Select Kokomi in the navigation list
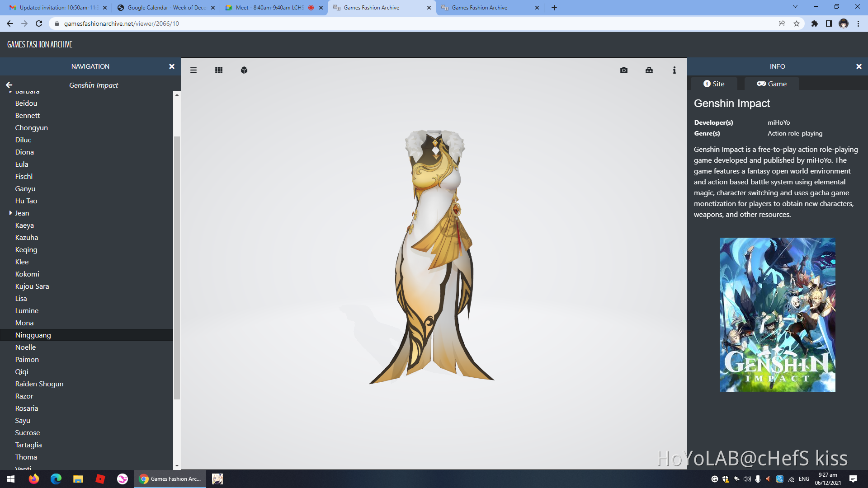Viewport: 868px width, 488px height. pyautogui.click(x=27, y=274)
